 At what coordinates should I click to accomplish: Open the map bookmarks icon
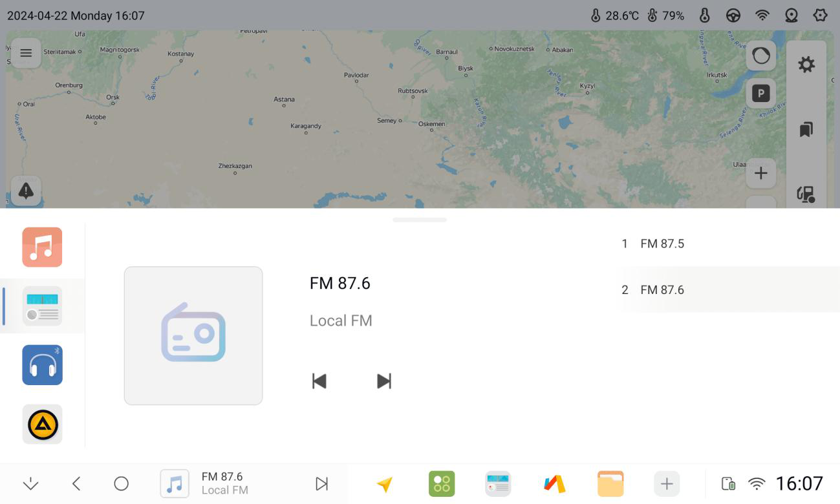pyautogui.click(x=806, y=129)
